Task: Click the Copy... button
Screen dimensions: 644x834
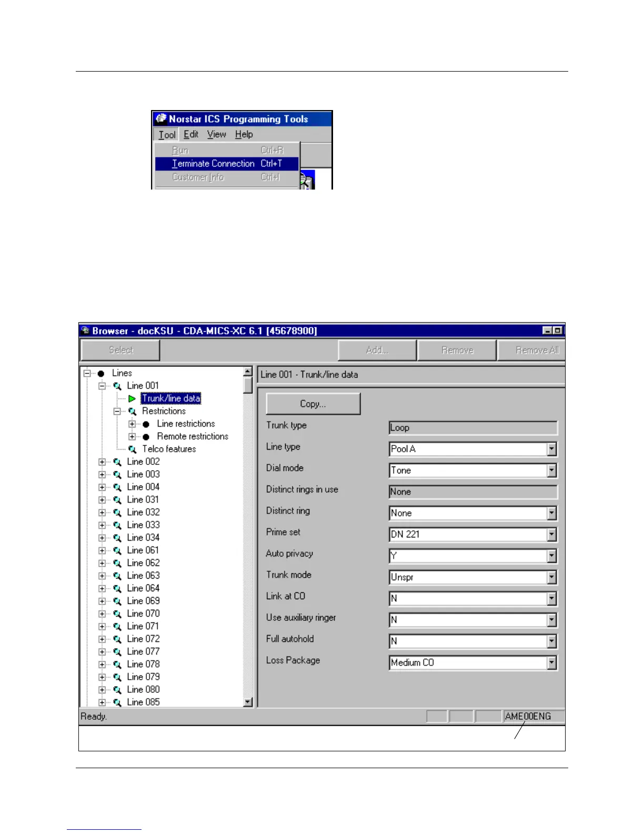Action: 313,404
